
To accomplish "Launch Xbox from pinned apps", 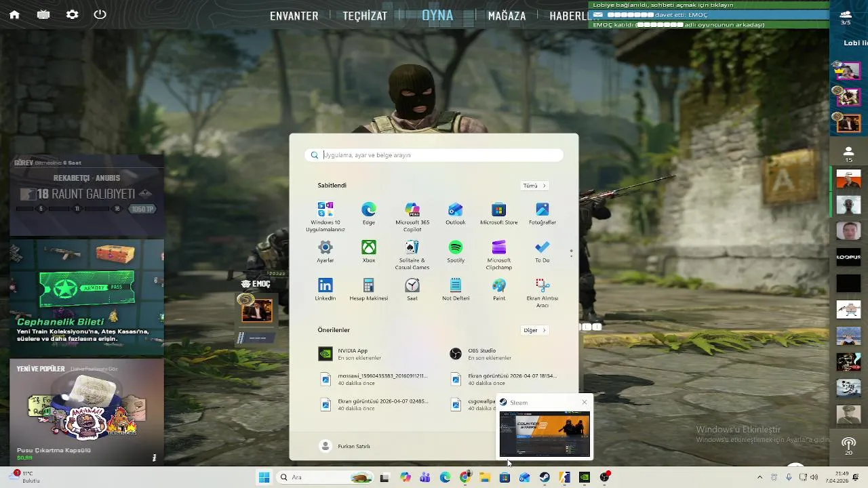I will coord(369,251).
